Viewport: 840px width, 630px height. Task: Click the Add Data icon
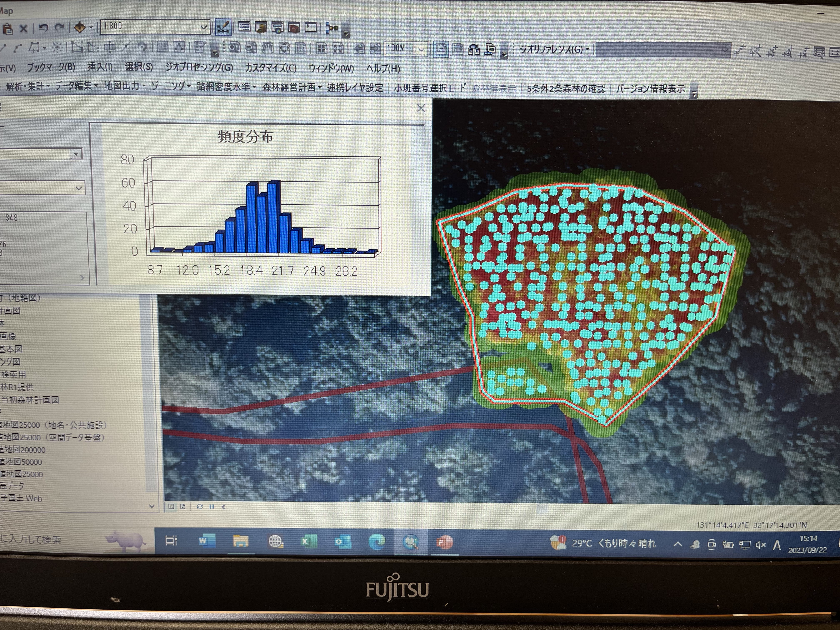point(80,27)
